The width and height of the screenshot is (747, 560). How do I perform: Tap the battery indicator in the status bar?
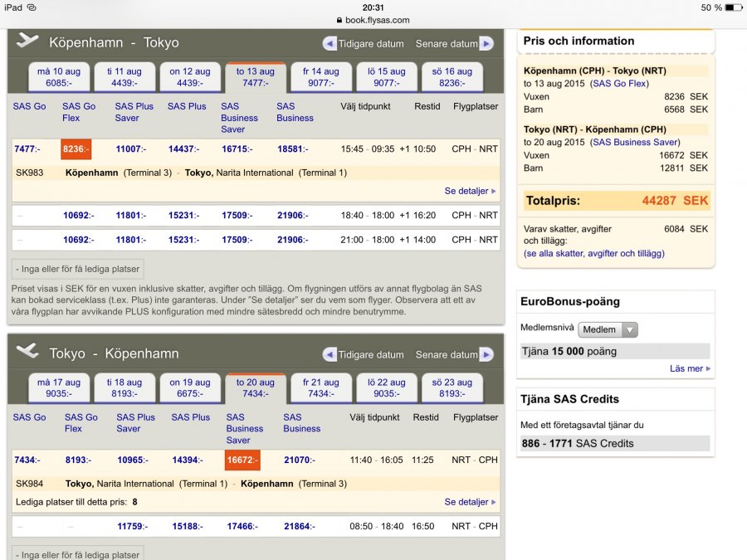coord(733,7)
